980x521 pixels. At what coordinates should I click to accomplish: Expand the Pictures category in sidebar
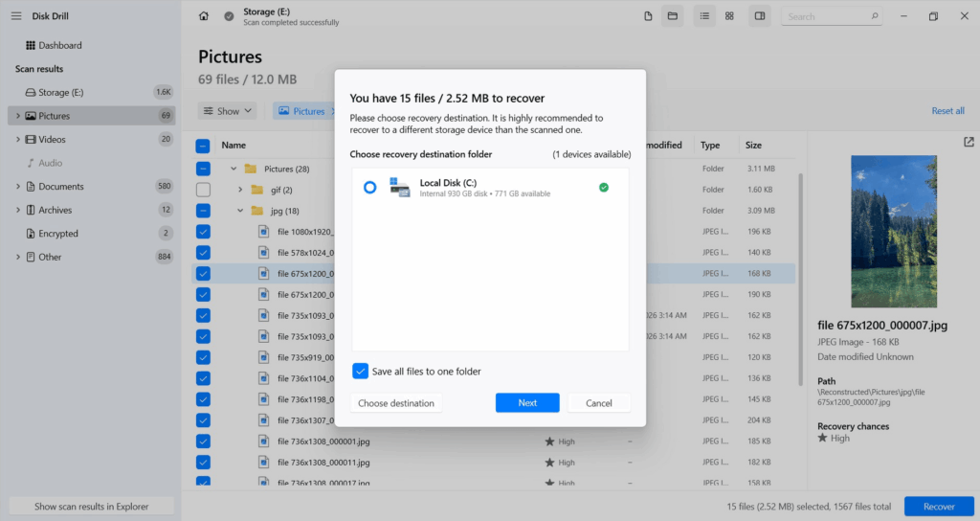point(17,116)
